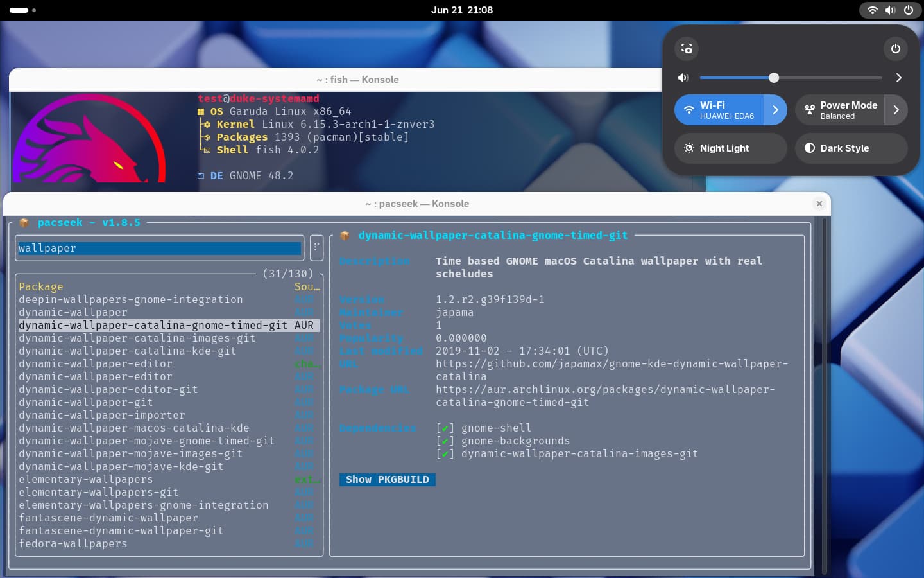Toggle the Power Mode Balanced button

click(x=840, y=110)
